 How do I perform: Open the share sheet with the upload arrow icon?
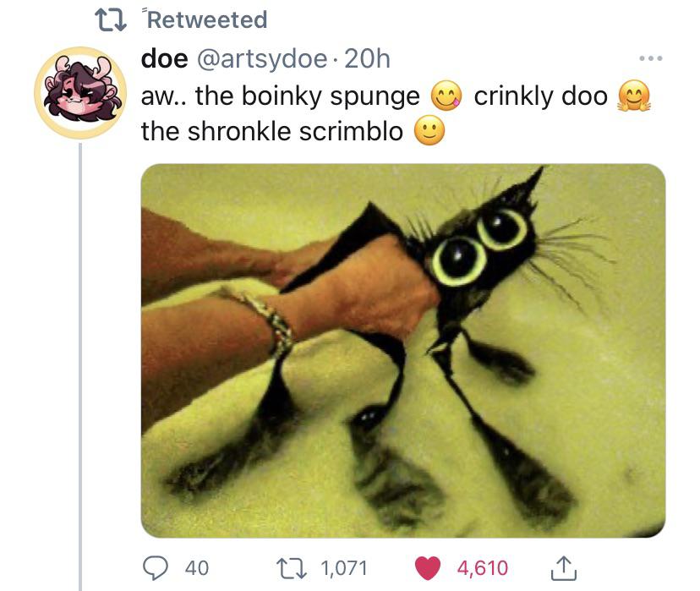(563, 566)
